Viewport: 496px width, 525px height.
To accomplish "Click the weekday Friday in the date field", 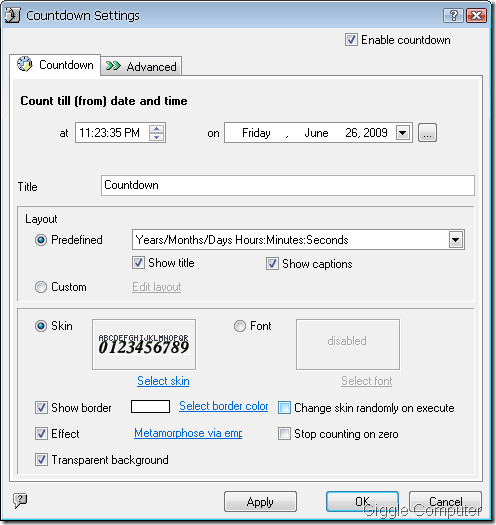I will click(256, 133).
